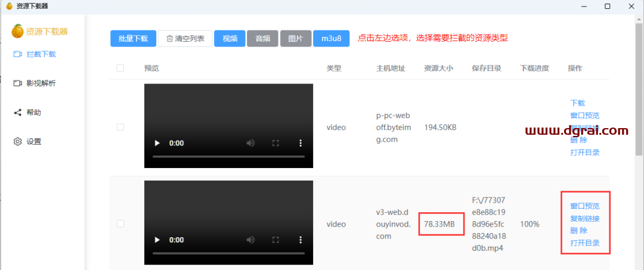Click fullscreen icon on first video
The image size is (644, 270).
click(x=276, y=143)
